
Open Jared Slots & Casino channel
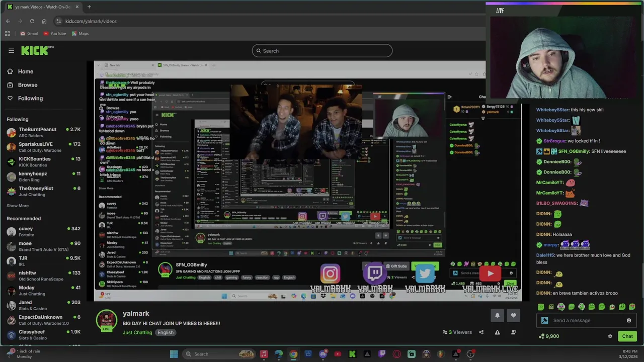43,305
